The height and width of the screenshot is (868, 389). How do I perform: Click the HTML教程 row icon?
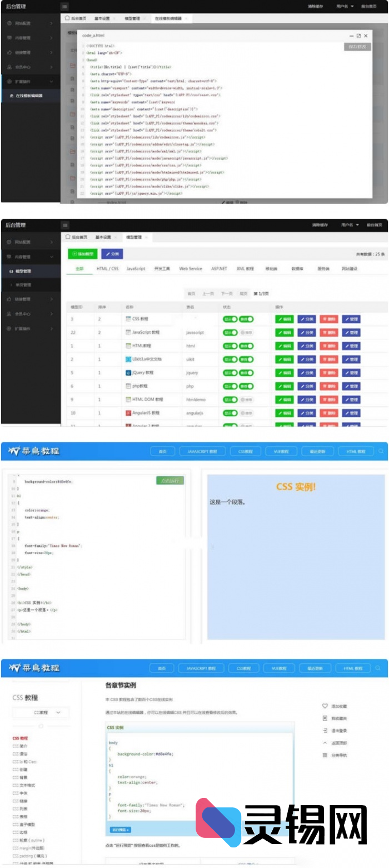coord(128,346)
